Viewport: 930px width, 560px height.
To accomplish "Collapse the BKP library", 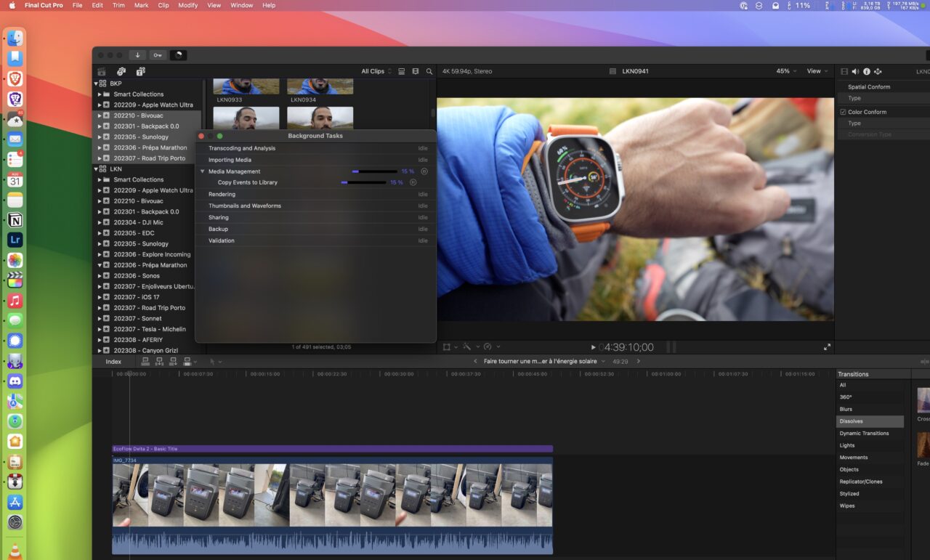I will (x=96, y=84).
